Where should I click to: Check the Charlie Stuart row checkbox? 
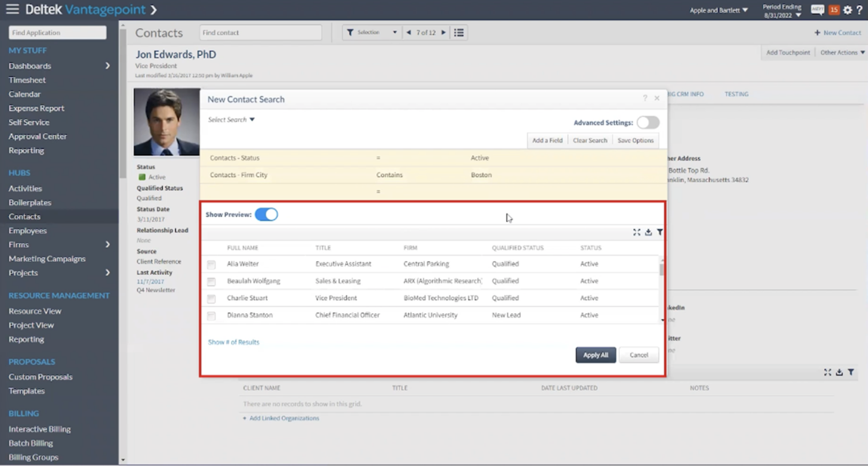point(211,298)
